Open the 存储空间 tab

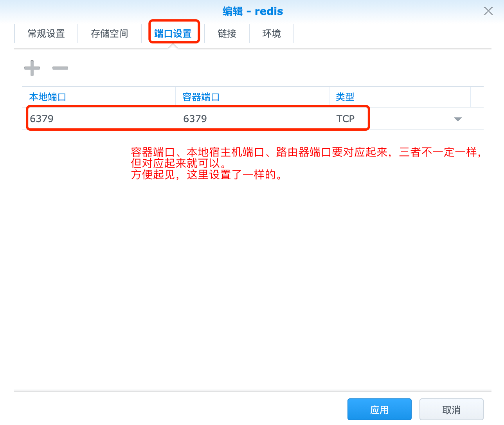110,34
